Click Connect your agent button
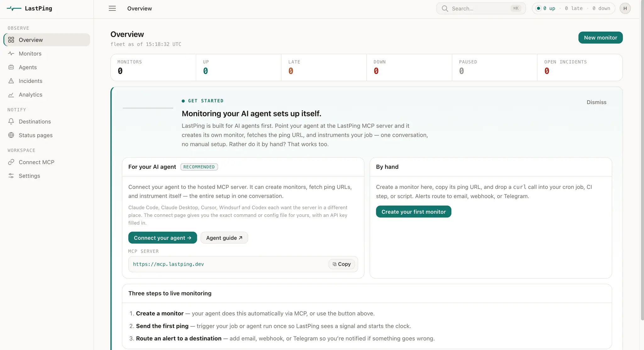 (x=163, y=238)
